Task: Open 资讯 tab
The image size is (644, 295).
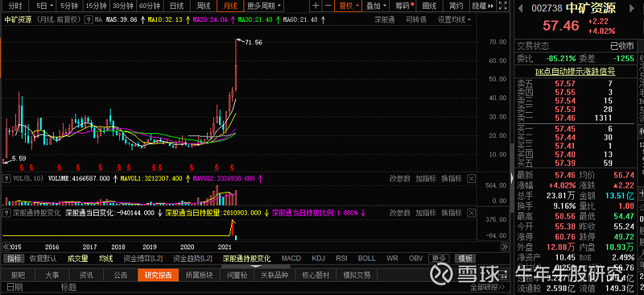Action: 86,275
